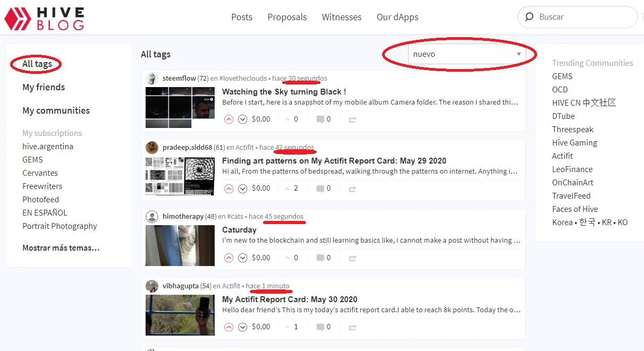
Task: Open comments on the Caturday post
Action: [x=324, y=258]
